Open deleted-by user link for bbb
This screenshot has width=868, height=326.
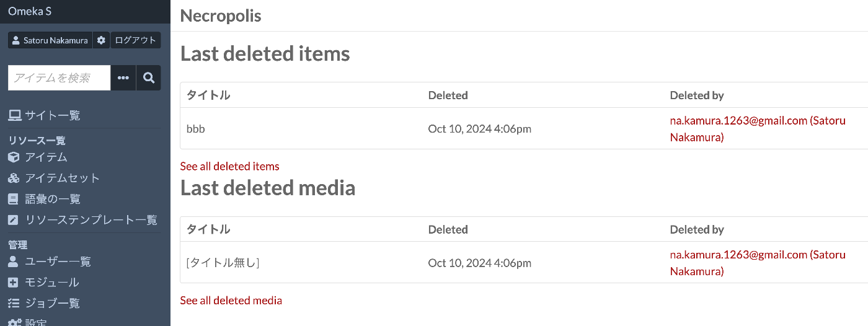coord(758,129)
